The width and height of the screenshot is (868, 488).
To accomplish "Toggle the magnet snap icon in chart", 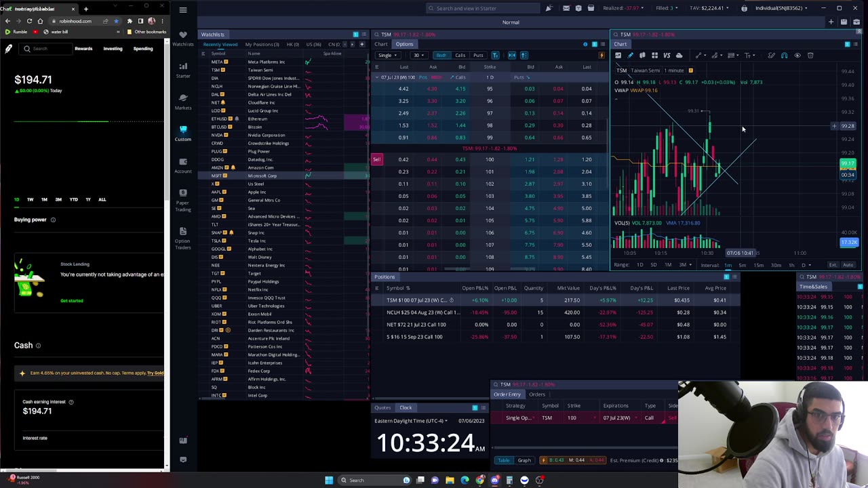I will (x=784, y=56).
